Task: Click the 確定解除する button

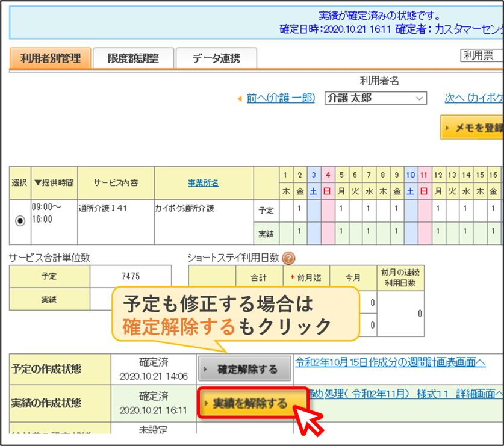Action: tap(245, 369)
